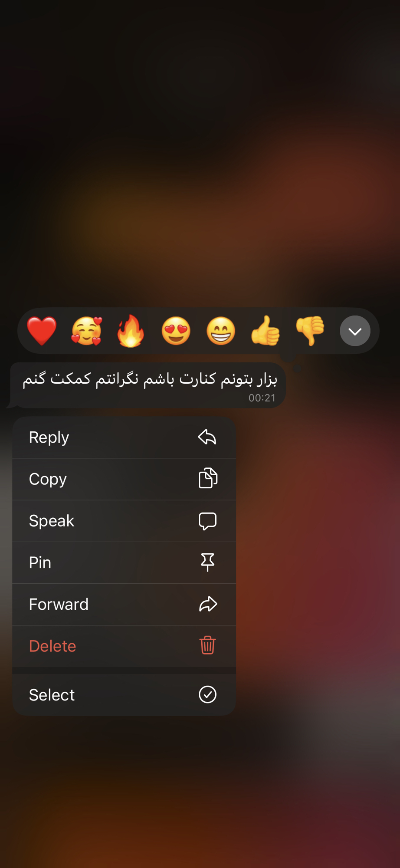Tap the Persian message bubble
400x868 pixels.
(x=148, y=385)
